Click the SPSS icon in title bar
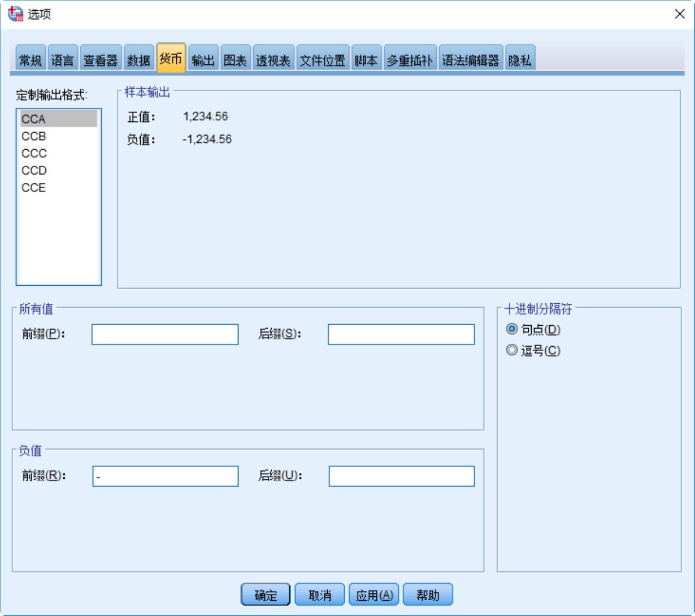 [16, 14]
